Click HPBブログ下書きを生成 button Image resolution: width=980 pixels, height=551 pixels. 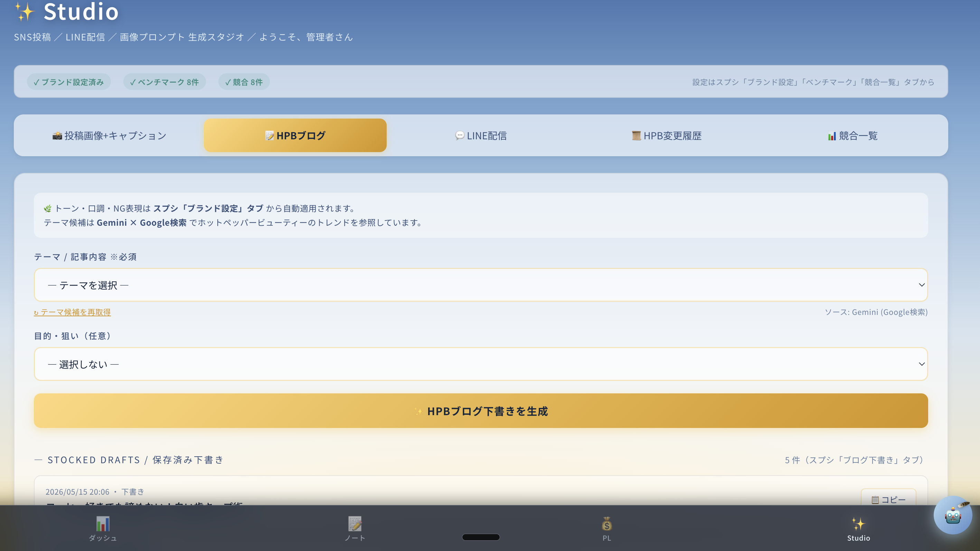(x=481, y=411)
